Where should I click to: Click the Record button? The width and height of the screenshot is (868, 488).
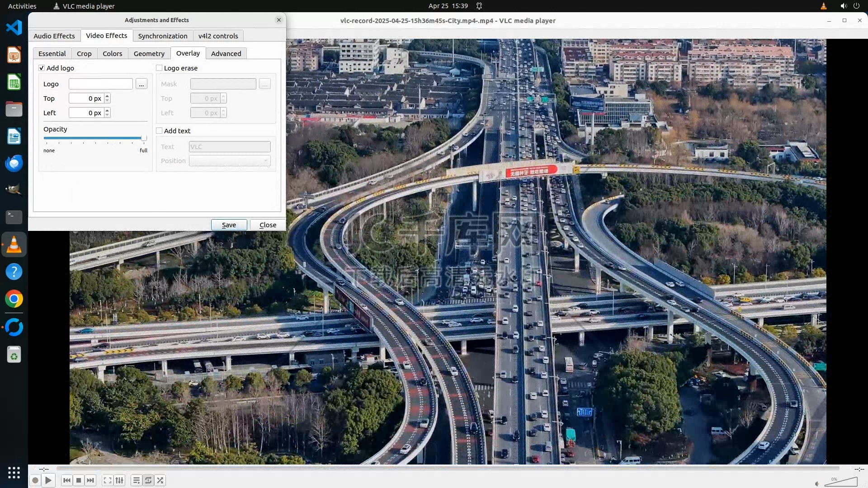[x=35, y=480]
